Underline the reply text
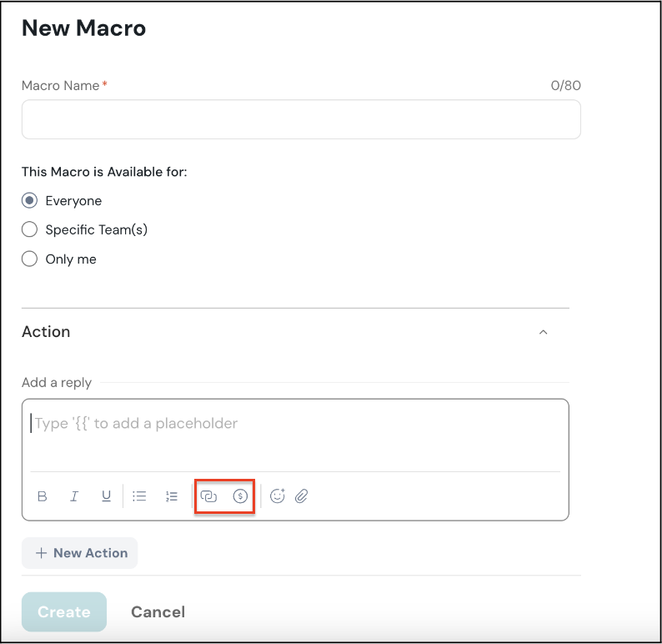The image size is (662, 644). (x=106, y=496)
